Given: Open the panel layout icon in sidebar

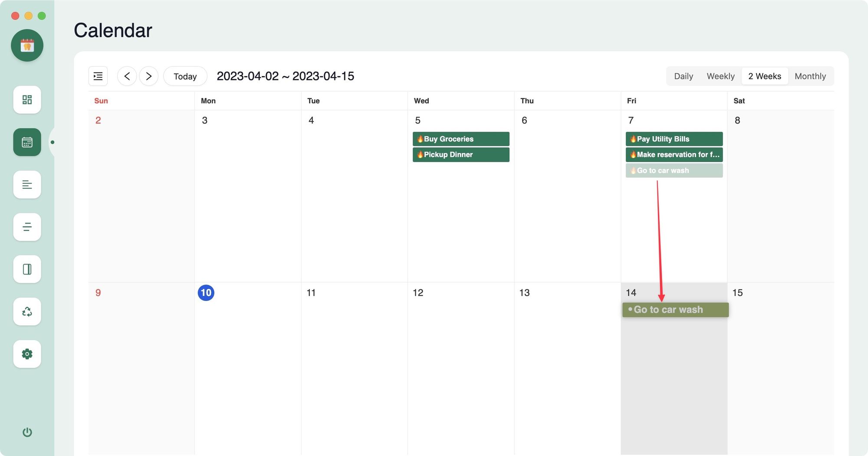Looking at the screenshot, I should (27, 269).
